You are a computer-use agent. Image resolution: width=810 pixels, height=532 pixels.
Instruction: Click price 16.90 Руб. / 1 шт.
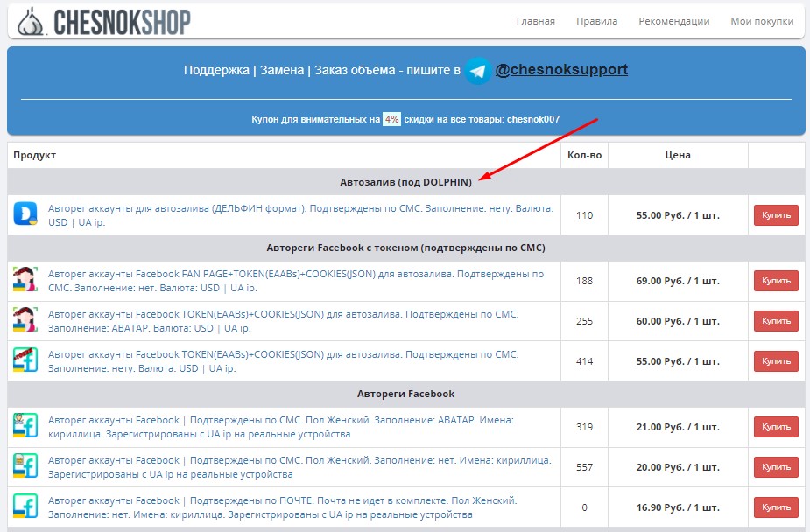678,507
